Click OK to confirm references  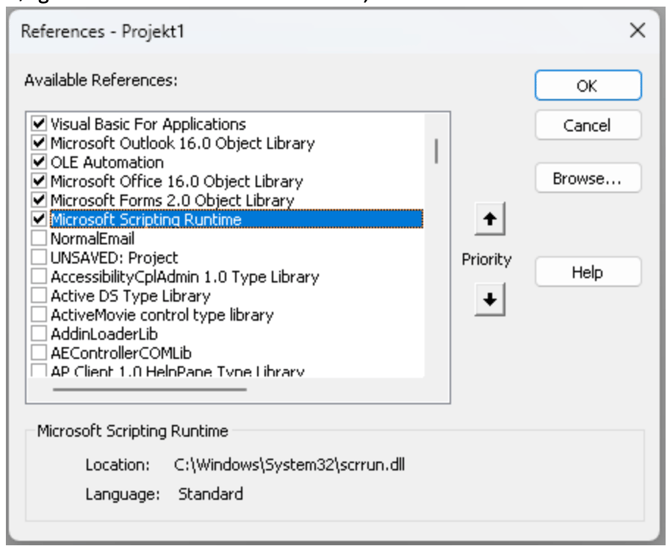click(x=586, y=86)
